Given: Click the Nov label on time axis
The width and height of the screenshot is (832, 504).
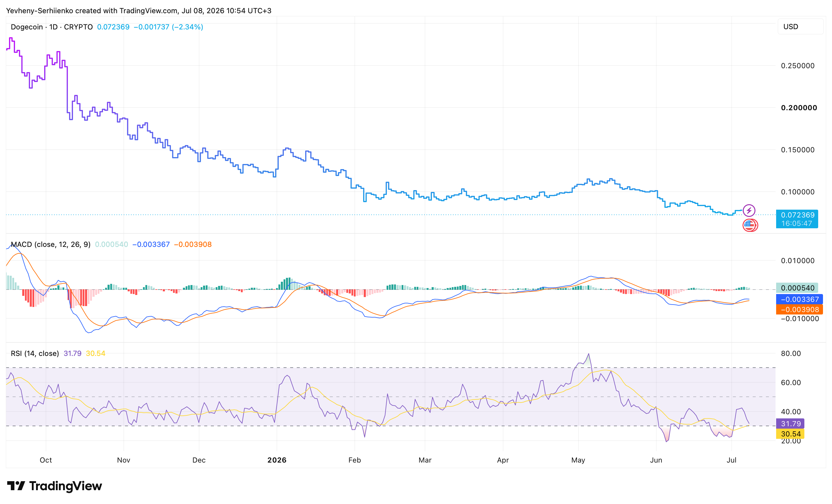Looking at the screenshot, I should [x=123, y=460].
